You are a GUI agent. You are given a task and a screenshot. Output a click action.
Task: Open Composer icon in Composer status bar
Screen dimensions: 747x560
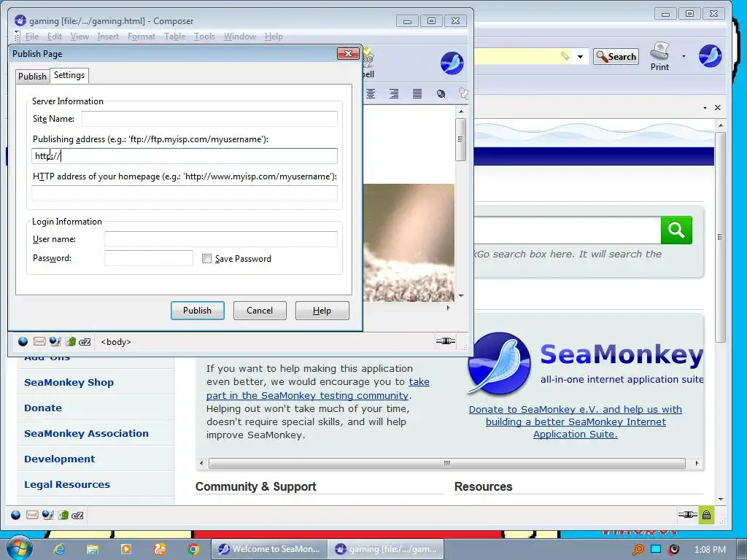55,341
